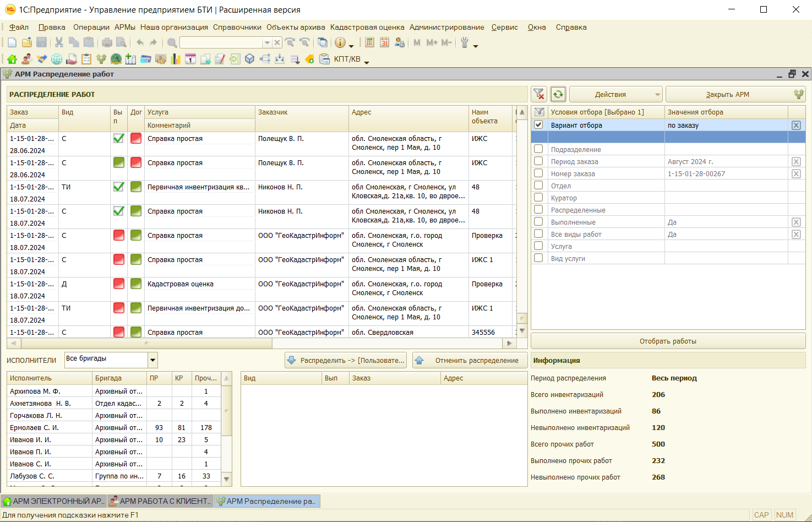Click the Undo arrow icon

[140, 42]
